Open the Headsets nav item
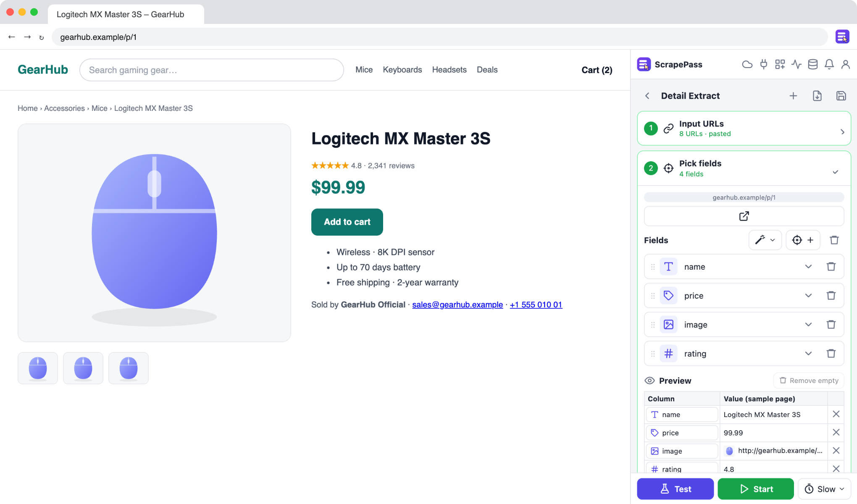The height and width of the screenshot is (504, 857). pos(449,70)
